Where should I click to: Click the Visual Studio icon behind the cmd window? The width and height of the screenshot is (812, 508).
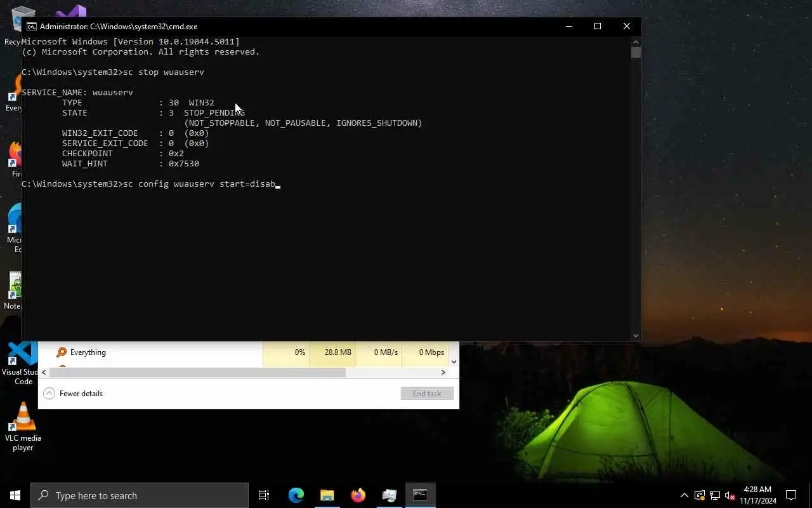(x=71, y=11)
